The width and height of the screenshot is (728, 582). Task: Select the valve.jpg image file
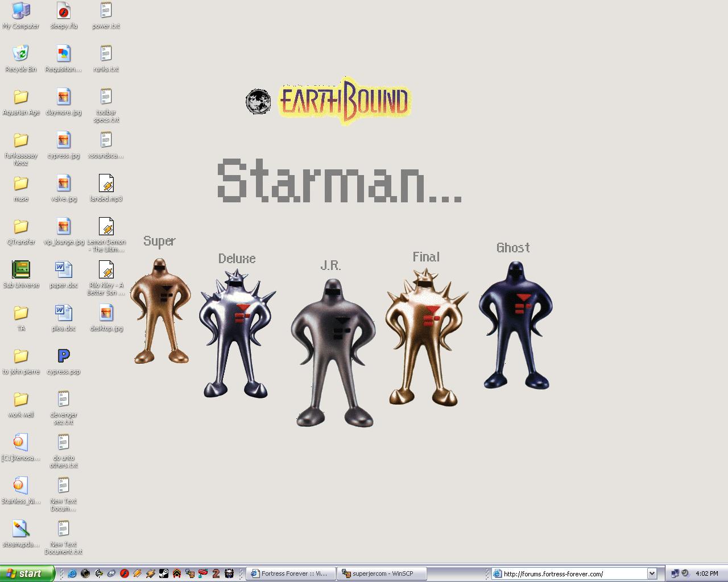(x=64, y=188)
